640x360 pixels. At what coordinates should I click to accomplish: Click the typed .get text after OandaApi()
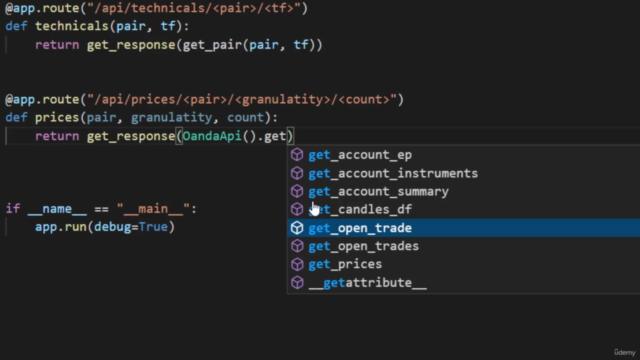coord(271,136)
